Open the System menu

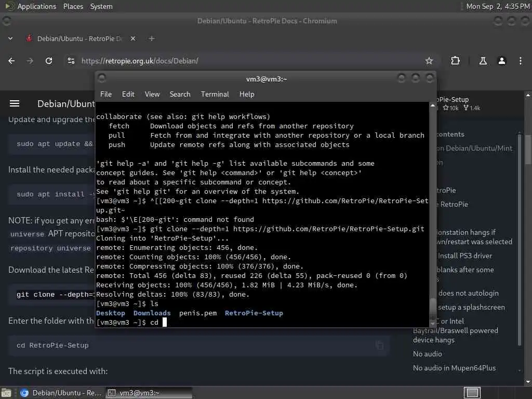pos(101,6)
